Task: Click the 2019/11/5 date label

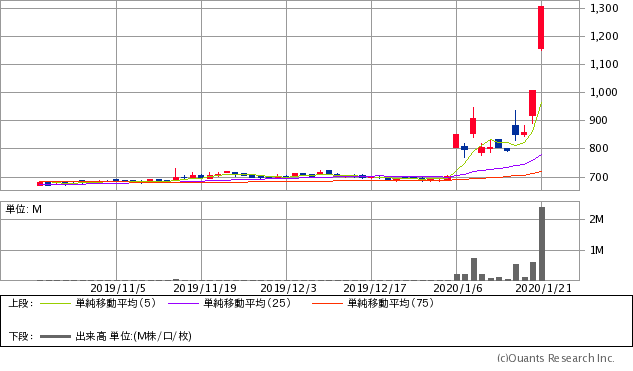Action: coord(118,289)
